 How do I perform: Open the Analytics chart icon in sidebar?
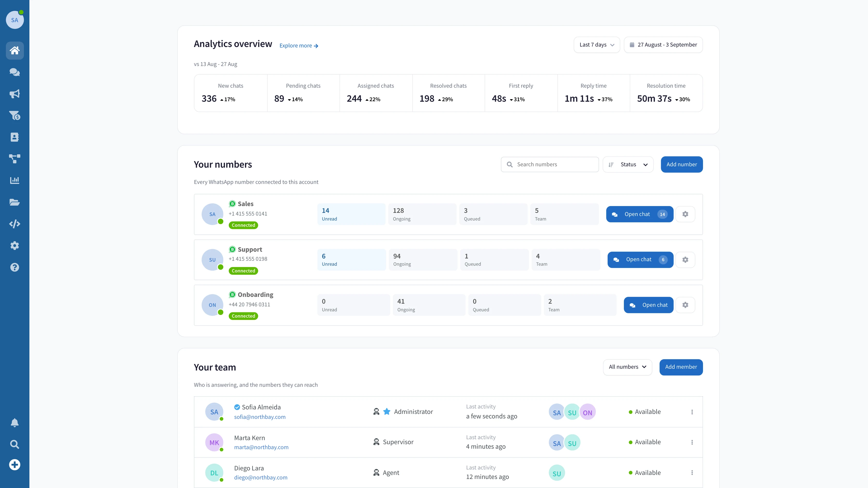pos(14,180)
